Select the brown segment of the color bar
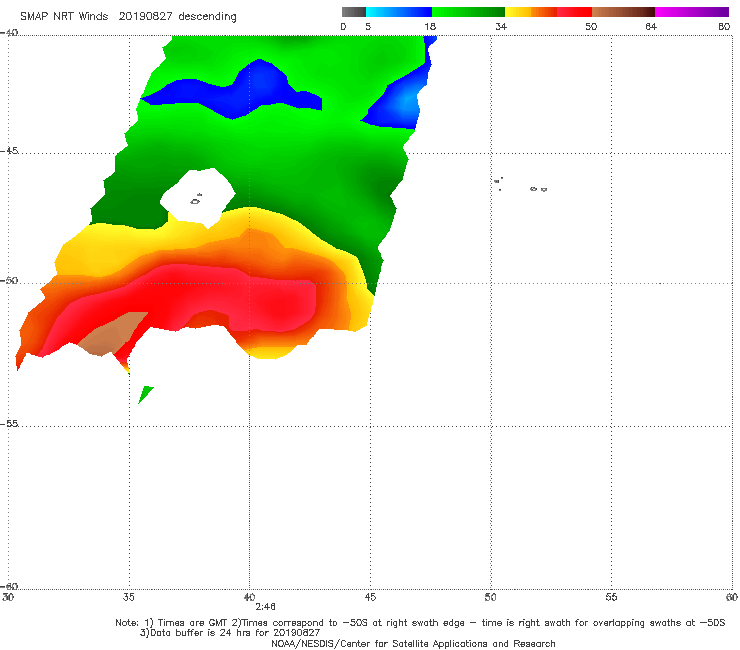The height and width of the screenshot is (650, 740). point(623,12)
